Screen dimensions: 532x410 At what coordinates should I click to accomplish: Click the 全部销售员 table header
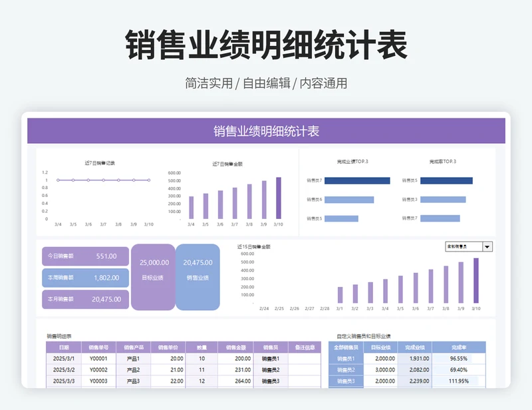click(346, 347)
